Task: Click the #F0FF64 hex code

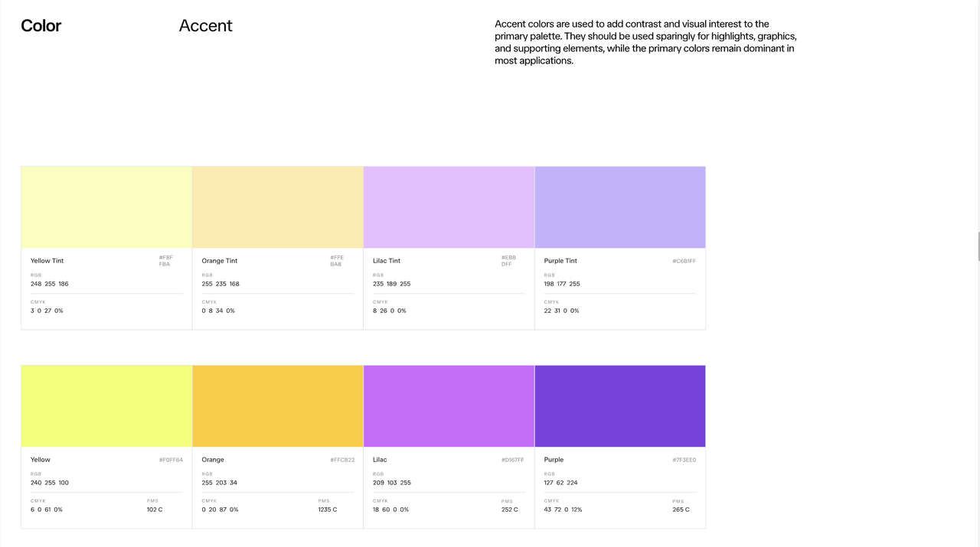Action: tap(171, 460)
